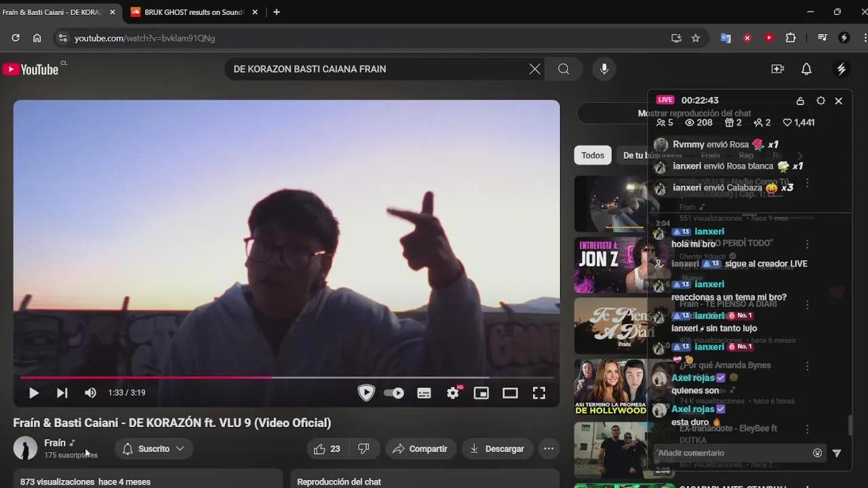
Task: Switch to theater mode view
Action: pos(510,393)
